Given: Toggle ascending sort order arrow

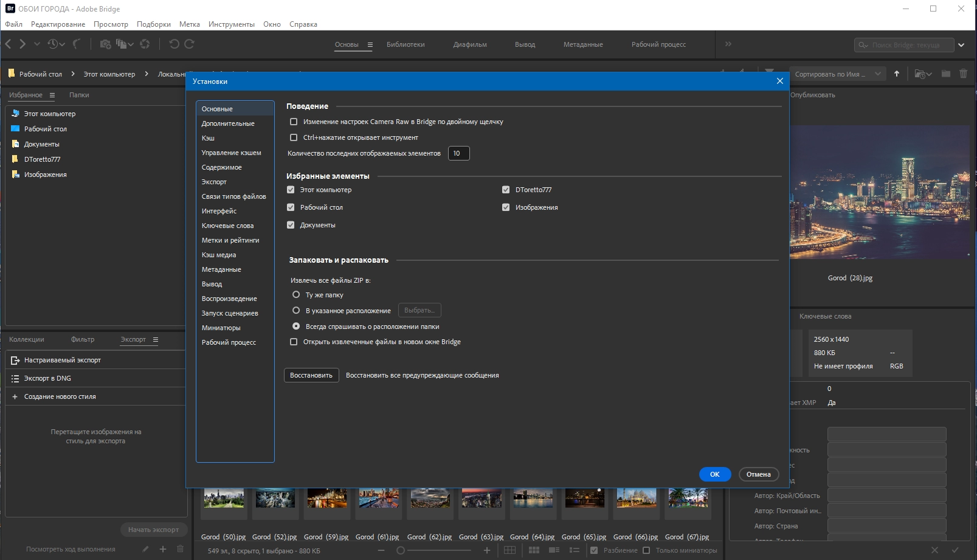Looking at the screenshot, I should pos(897,74).
